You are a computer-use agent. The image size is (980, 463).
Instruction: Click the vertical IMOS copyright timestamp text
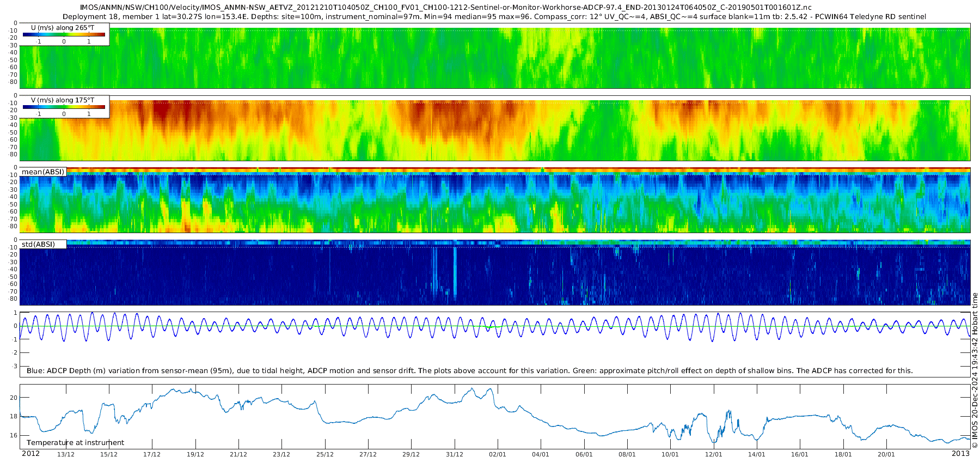975,370
